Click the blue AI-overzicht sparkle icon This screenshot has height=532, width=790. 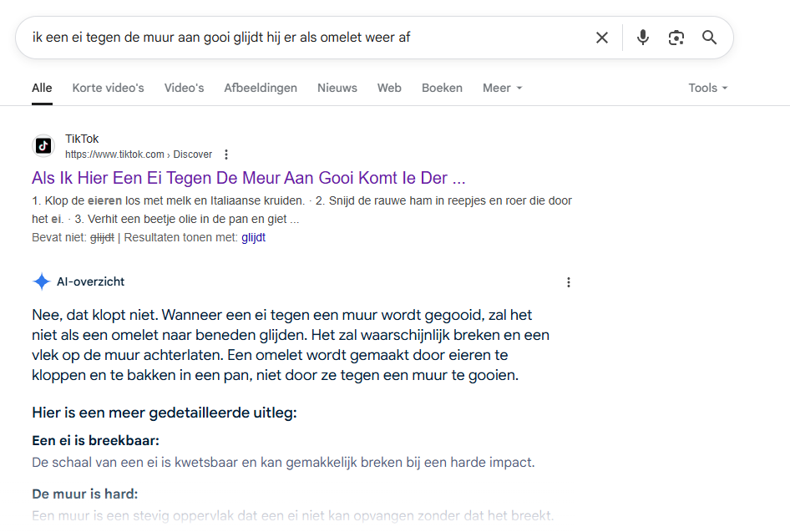point(41,281)
